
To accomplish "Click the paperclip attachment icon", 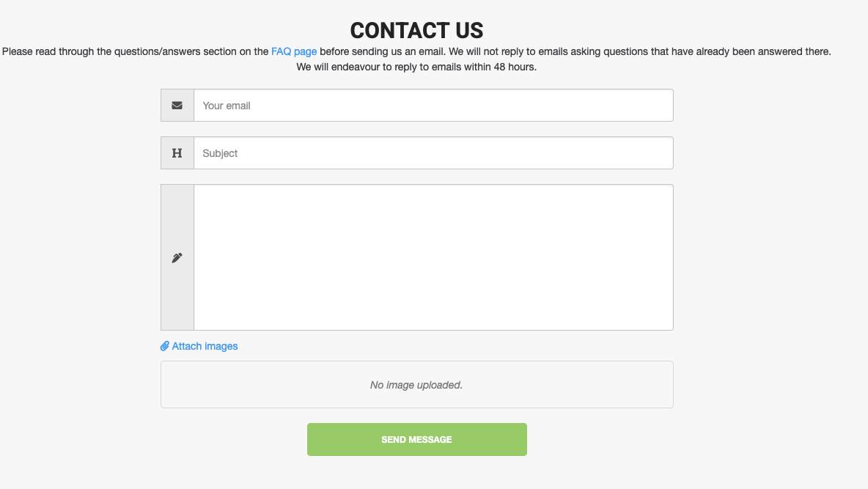I will click(x=165, y=346).
